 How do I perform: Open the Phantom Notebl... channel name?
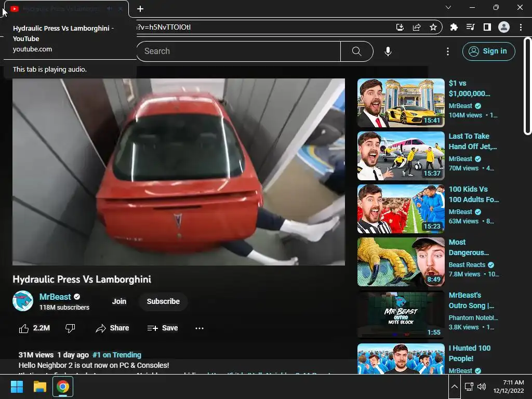point(473,317)
